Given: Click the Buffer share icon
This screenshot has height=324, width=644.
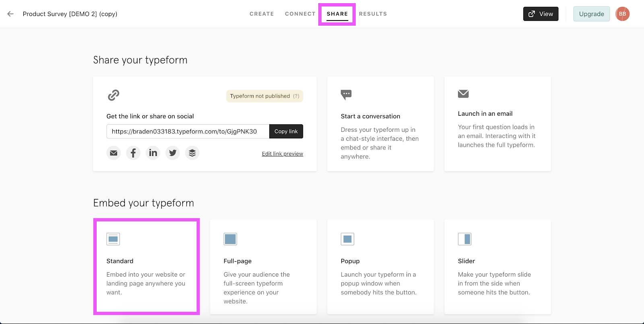Looking at the screenshot, I should 192,153.
